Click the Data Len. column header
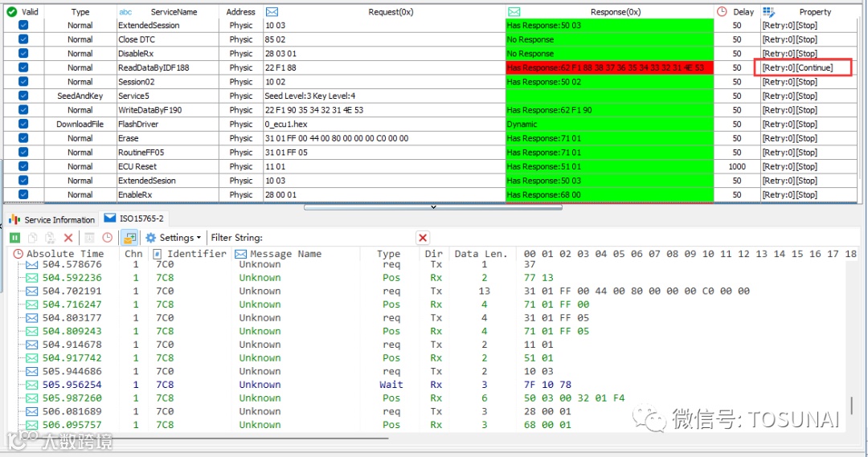Image resolution: width=868 pixels, height=457 pixels. (481, 254)
